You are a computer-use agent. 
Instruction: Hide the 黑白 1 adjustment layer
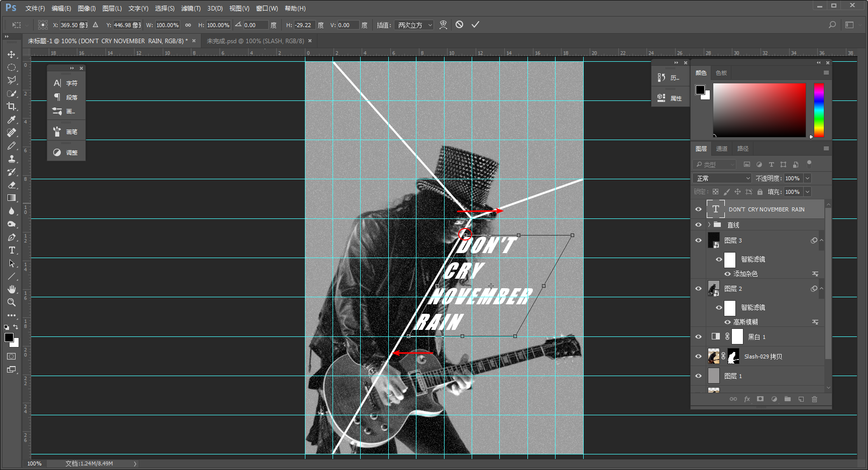[698, 337]
